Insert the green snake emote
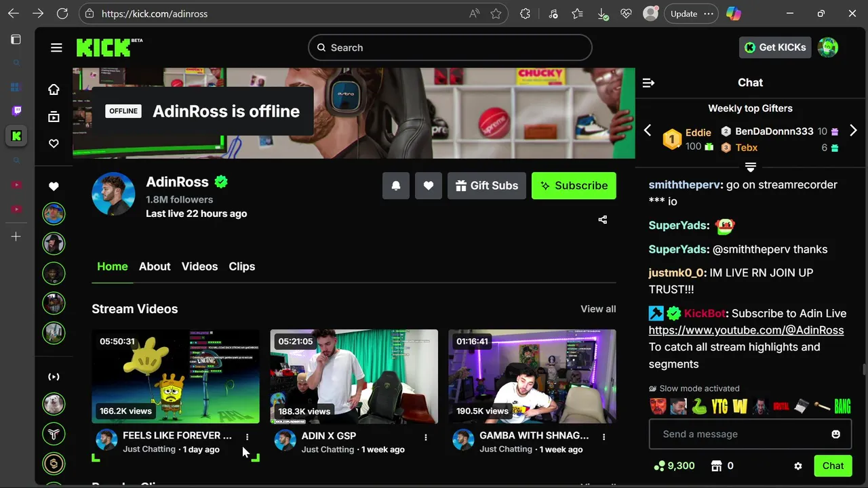The width and height of the screenshot is (868, 488). [698, 407]
